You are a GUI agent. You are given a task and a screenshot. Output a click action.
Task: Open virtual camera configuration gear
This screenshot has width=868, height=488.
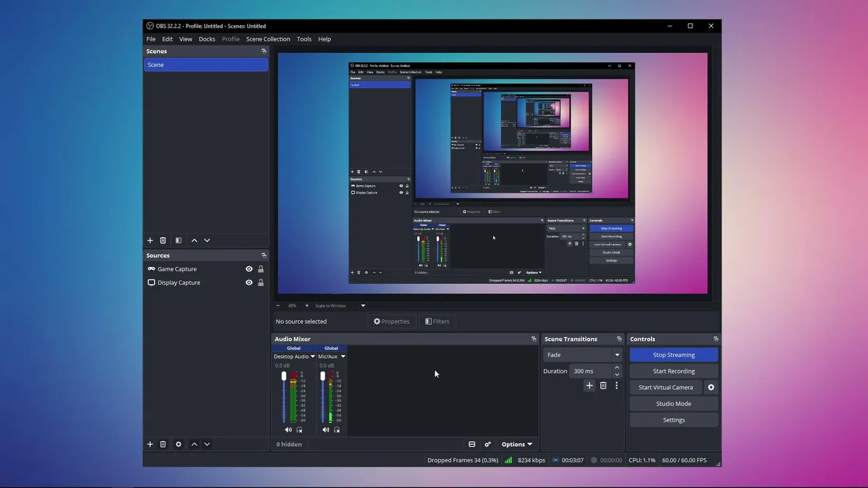[711, 388]
